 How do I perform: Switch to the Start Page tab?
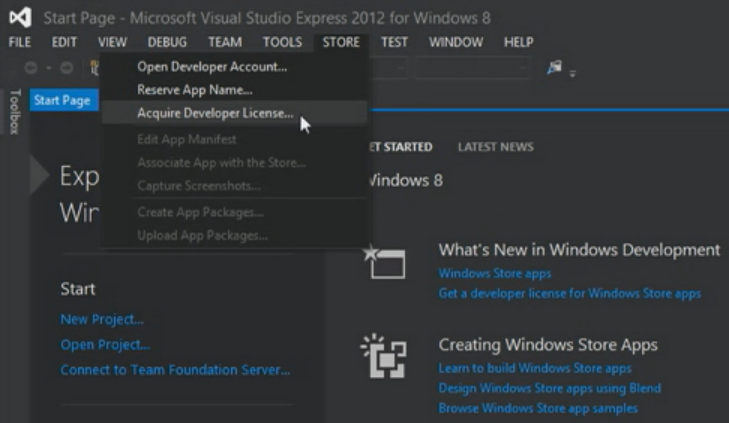64,100
